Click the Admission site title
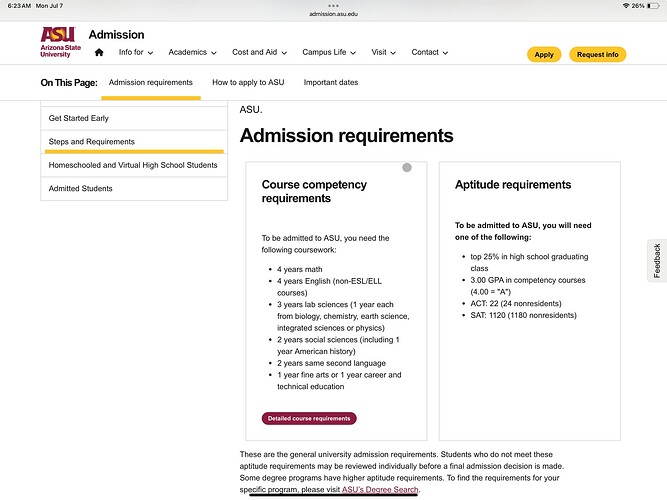This screenshot has width=667, height=500. (116, 34)
